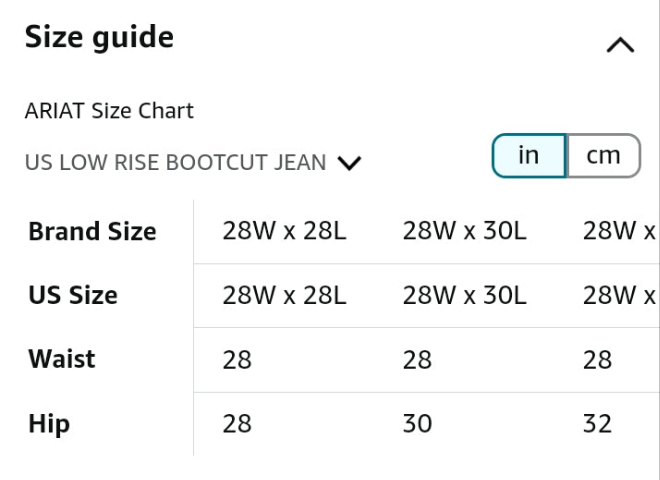Collapse the Size guide section chevron
This screenshot has height=480, width=660.
click(620, 46)
